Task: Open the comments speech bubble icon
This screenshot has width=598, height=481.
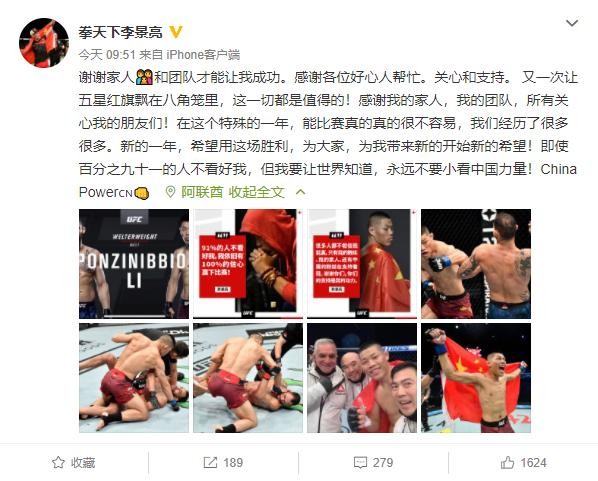Action: pos(360,463)
